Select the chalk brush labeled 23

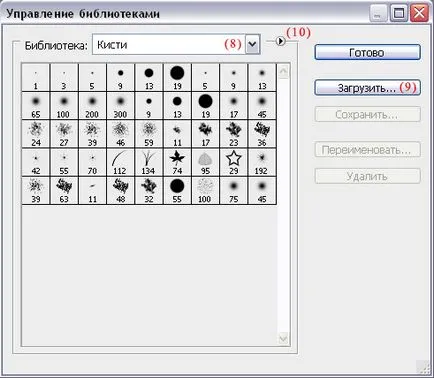click(234, 134)
